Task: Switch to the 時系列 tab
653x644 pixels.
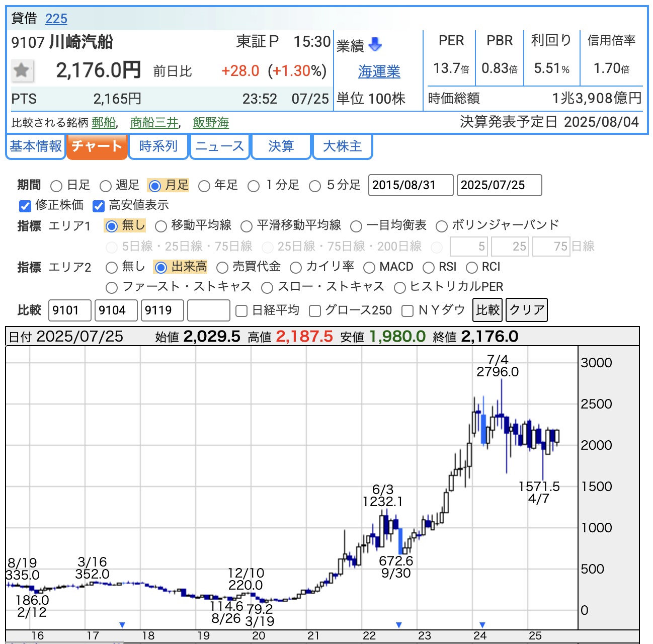Action: tap(158, 146)
